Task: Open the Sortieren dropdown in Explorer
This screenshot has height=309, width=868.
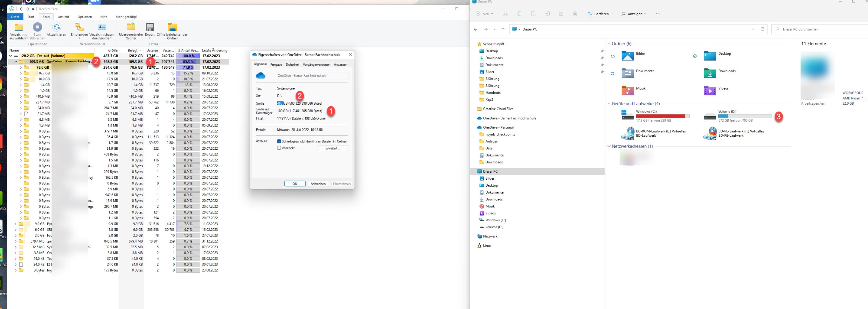Action: (600, 14)
